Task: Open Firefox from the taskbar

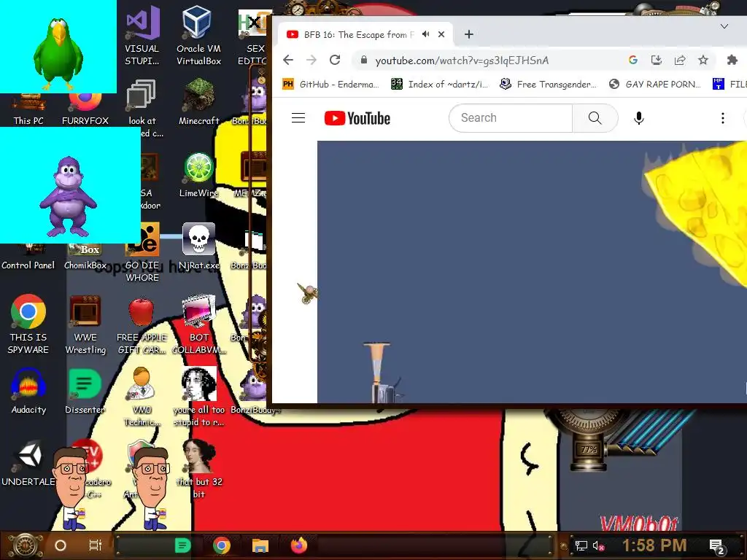Action: point(299,545)
